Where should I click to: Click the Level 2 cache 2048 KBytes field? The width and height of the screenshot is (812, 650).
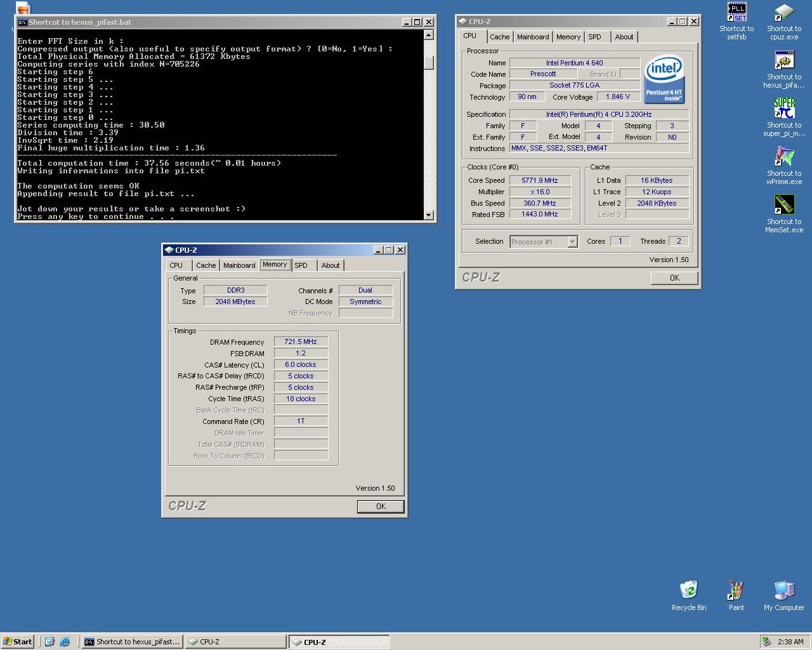(x=657, y=203)
